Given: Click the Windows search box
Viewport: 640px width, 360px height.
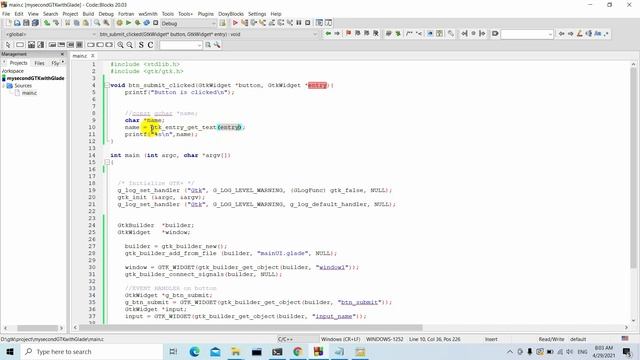Looking at the screenshot, I should coord(91,351).
